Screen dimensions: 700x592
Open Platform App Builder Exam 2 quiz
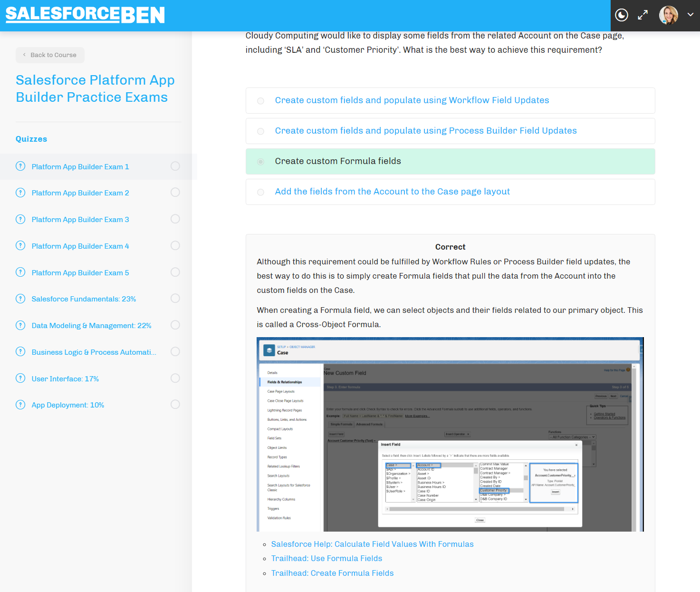(80, 193)
